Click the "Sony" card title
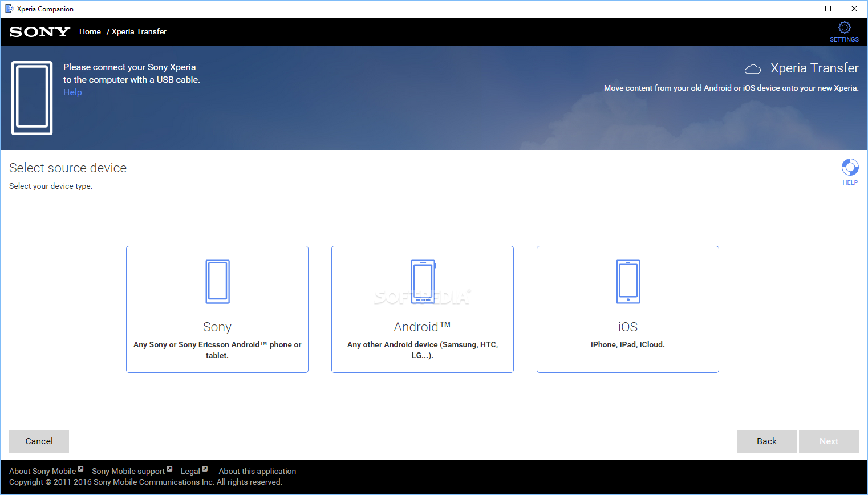868x495 pixels. coord(217,327)
